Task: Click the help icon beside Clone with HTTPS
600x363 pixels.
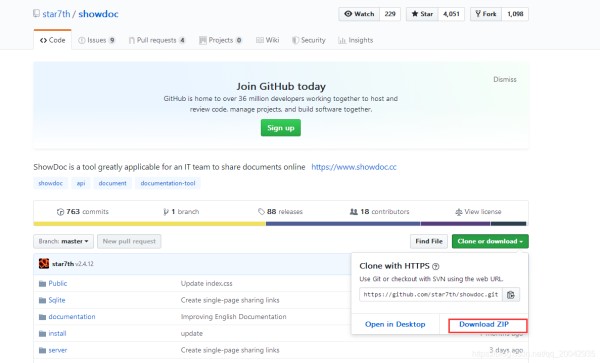Action: coord(435,266)
